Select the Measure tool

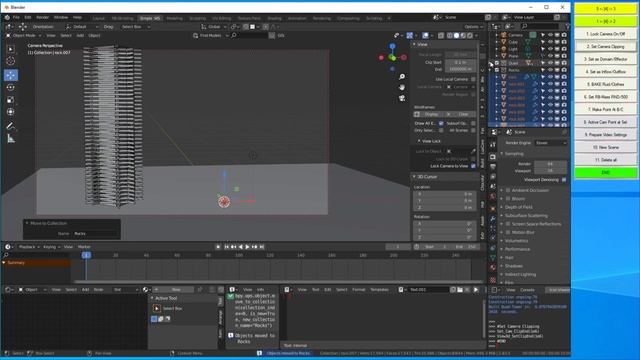coord(11,139)
